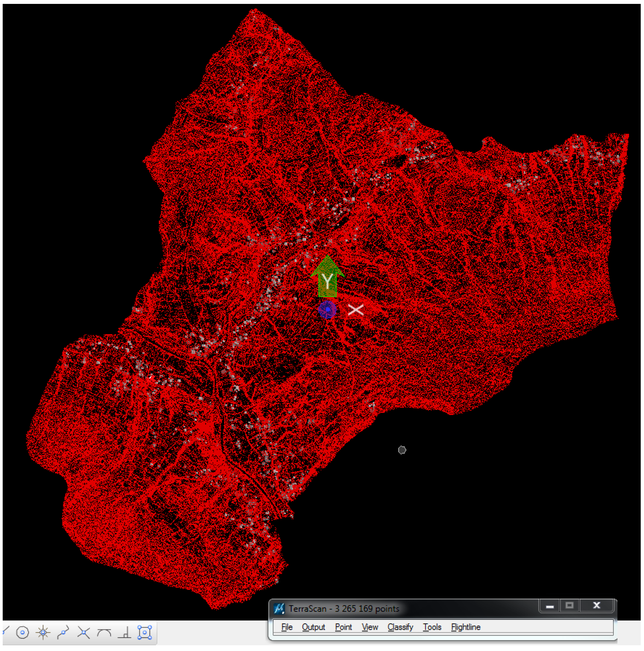This screenshot has height=651, width=644.
Task: Select the Tangent snap mode icon
Action: (x=104, y=632)
